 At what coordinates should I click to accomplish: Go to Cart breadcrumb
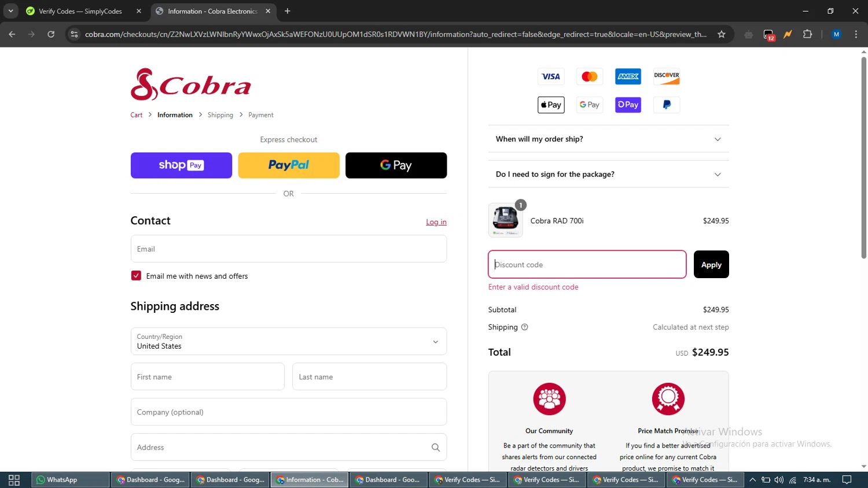[x=137, y=115]
